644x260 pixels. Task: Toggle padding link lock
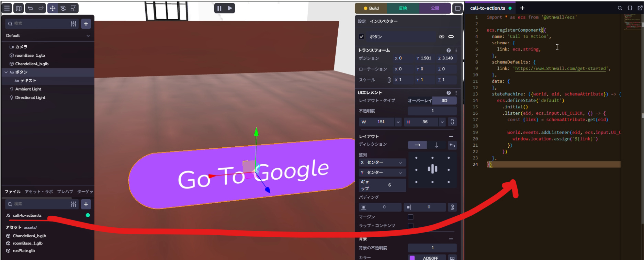click(452, 207)
